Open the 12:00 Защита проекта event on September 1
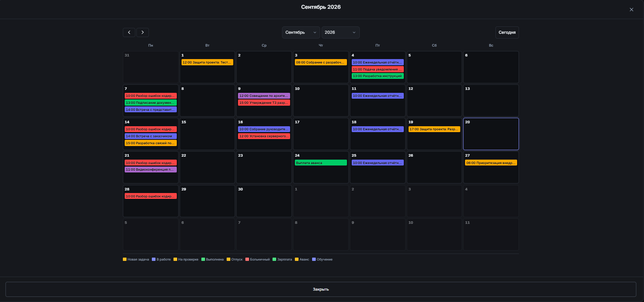644x302 pixels. click(207, 62)
